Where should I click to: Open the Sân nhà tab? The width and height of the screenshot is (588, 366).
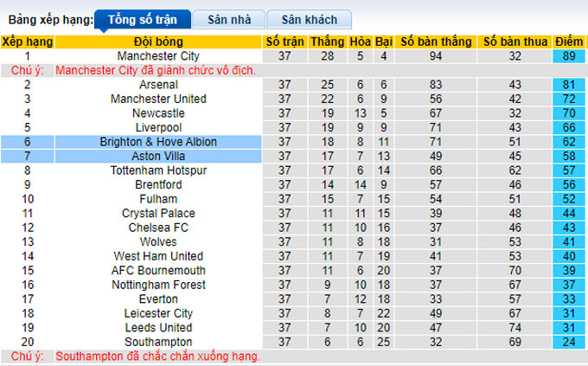click(x=228, y=19)
